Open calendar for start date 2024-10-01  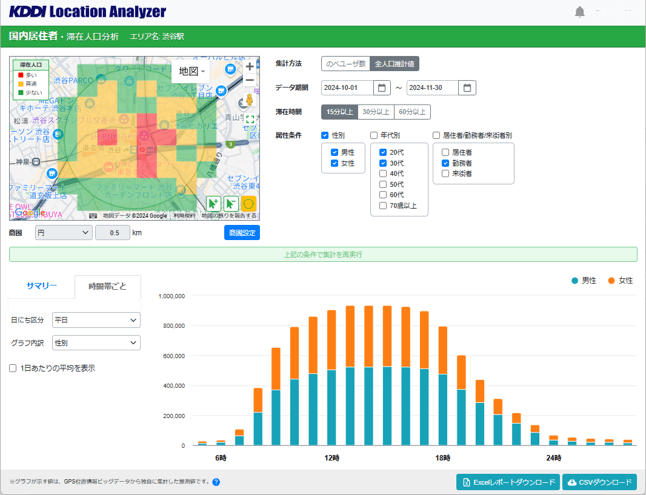click(x=382, y=88)
